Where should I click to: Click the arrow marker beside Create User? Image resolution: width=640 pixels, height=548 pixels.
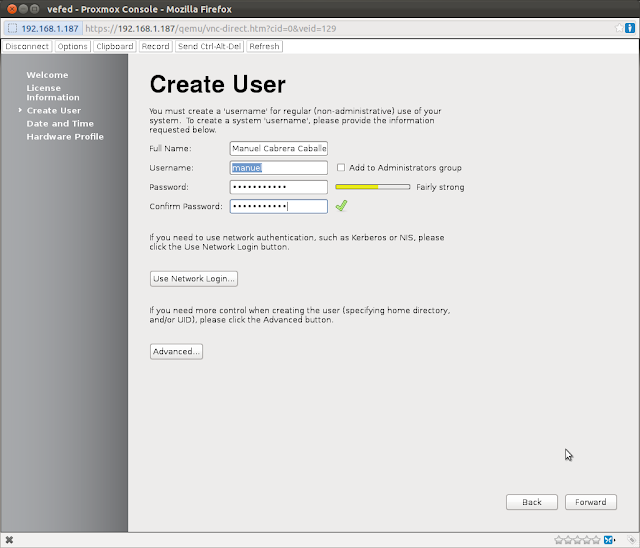[x=20, y=110]
